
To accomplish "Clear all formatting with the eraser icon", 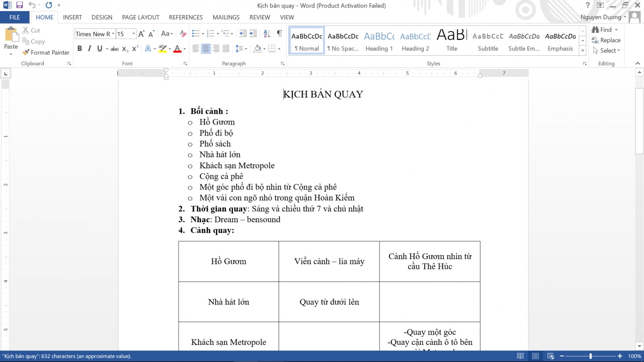I will click(183, 34).
